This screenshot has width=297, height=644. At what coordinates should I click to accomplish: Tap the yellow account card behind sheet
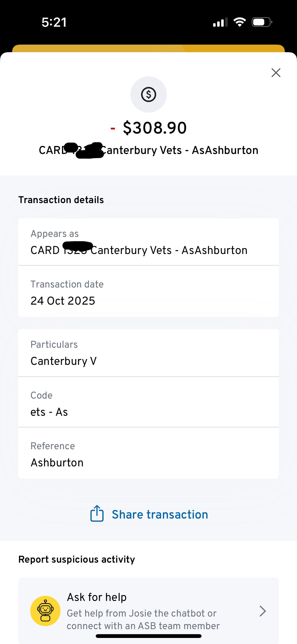tap(148, 48)
